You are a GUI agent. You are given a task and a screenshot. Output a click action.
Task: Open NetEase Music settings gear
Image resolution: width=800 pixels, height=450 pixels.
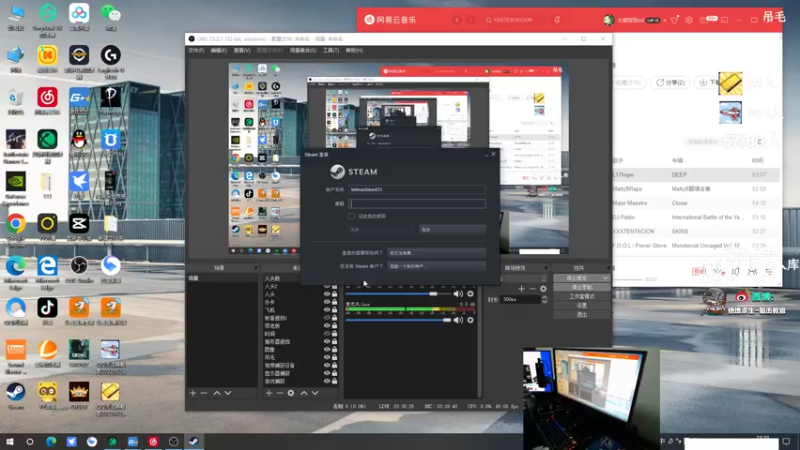click(689, 20)
